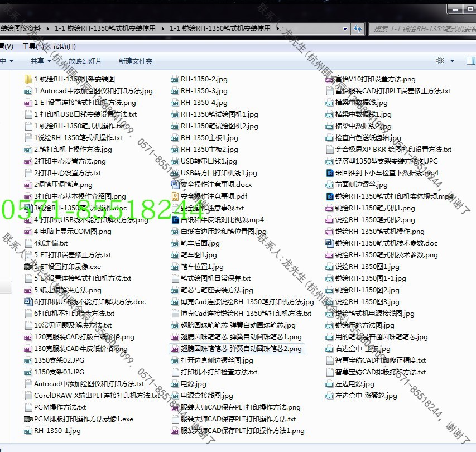
Task: Select video icon of 来回推到下小车检查下数据线.mp4
Action: pos(329,173)
